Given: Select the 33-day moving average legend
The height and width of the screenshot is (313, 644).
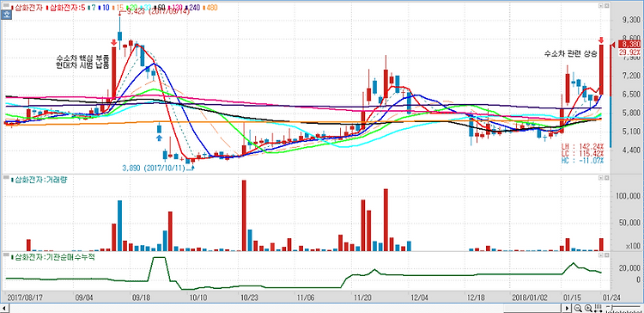Looking at the screenshot, I should click(145, 8).
